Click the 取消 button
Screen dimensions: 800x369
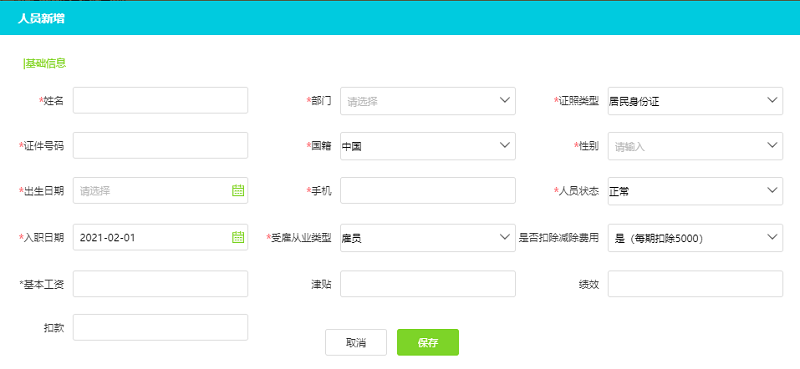(356, 342)
